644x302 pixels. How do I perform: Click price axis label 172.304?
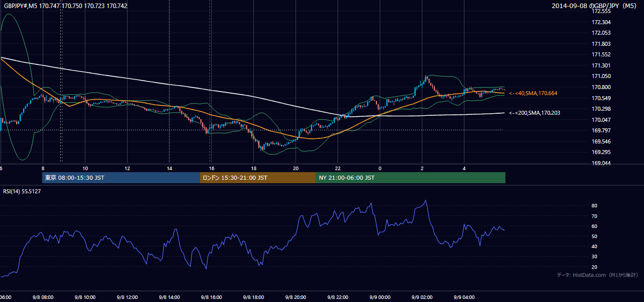(x=601, y=22)
